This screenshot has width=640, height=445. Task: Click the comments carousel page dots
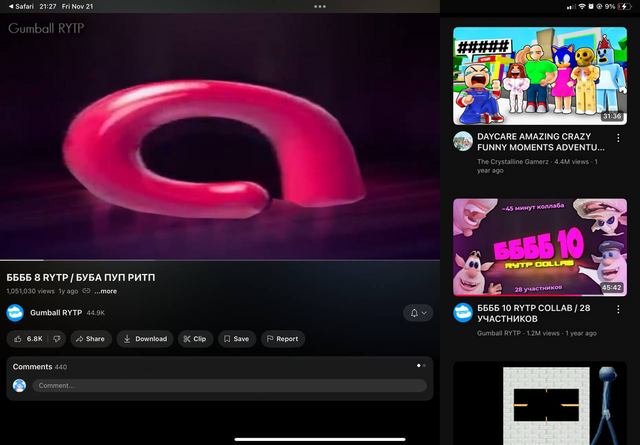pyautogui.click(x=421, y=366)
